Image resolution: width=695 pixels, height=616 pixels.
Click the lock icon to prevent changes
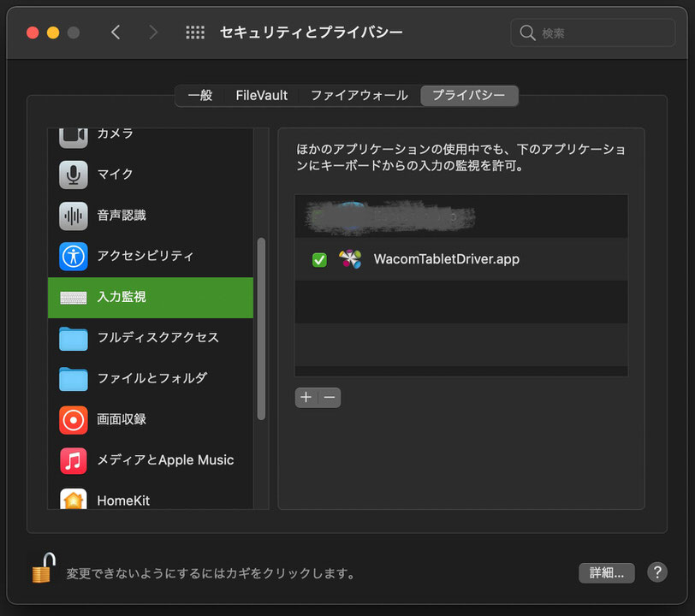click(44, 569)
